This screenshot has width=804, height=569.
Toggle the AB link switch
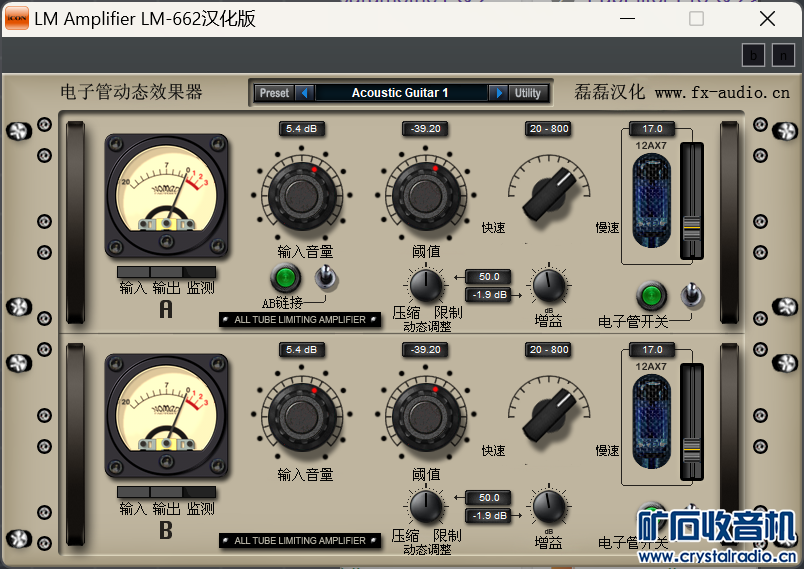pyautogui.click(x=326, y=278)
